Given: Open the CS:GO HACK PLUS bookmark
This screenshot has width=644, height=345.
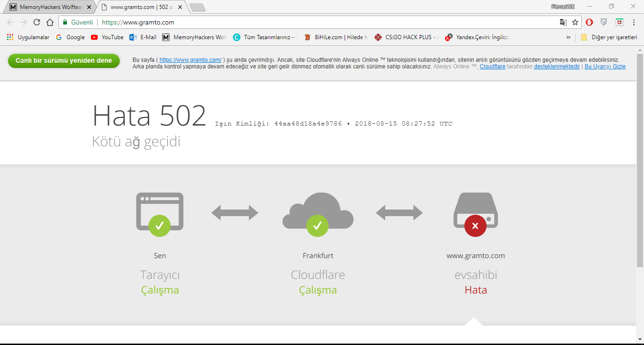Looking at the screenshot, I should pos(407,37).
